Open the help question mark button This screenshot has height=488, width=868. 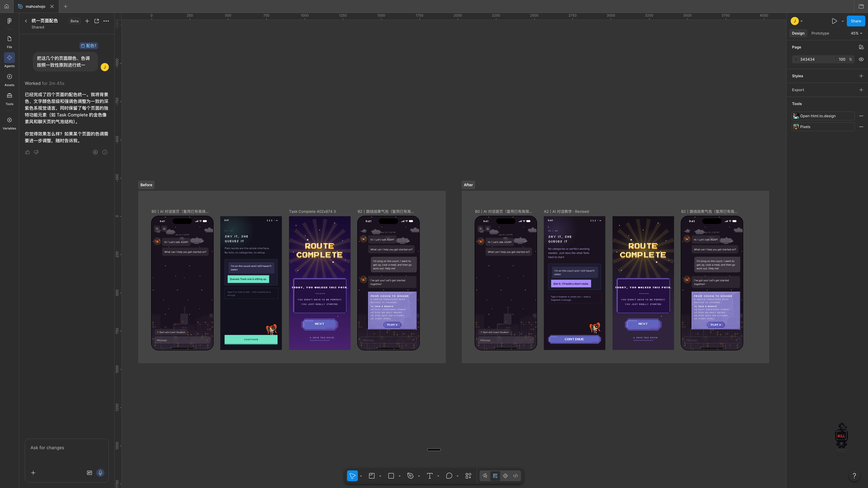[x=854, y=475]
